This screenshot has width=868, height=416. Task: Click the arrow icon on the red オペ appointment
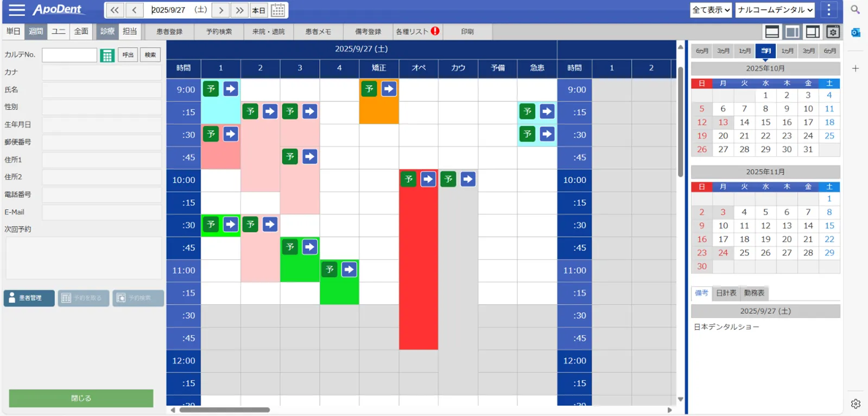click(x=428, y=179)
